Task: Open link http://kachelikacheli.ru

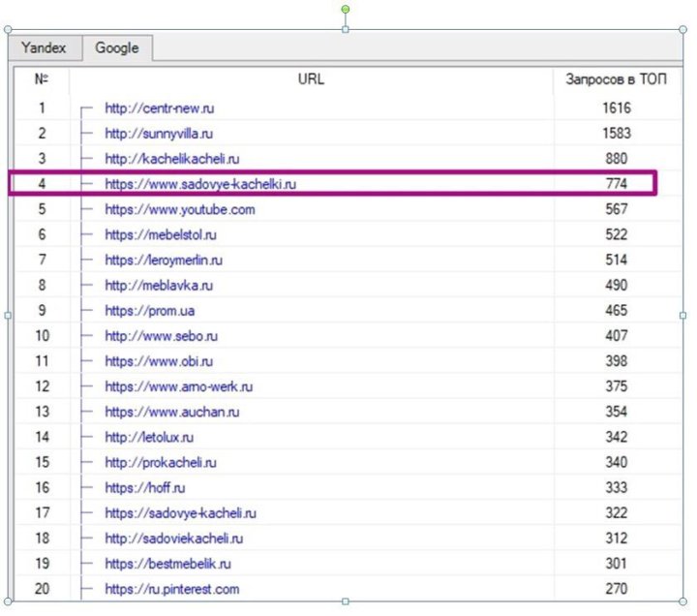Action: pyautogui.click(x=172, y=159)
